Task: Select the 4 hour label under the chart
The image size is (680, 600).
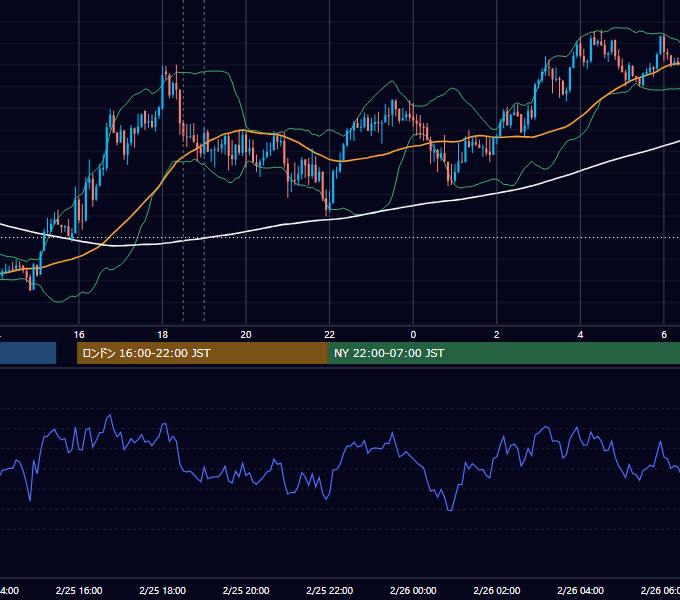Action: point(580,335)
